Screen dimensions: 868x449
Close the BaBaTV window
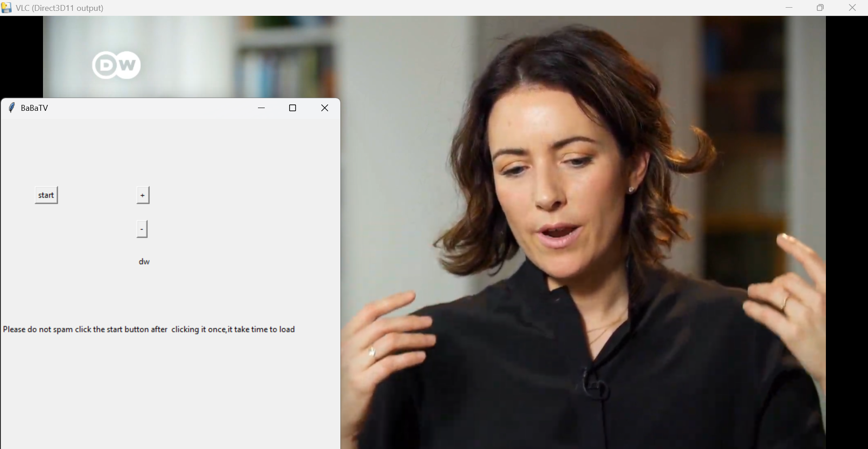tap(324, 108)
